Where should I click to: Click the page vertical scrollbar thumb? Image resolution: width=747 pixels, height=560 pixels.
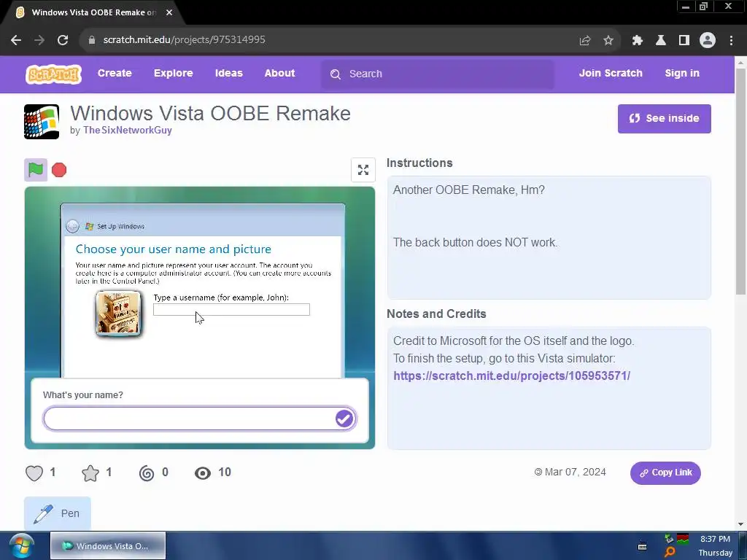pyautogui.click(x=741, y=182)
